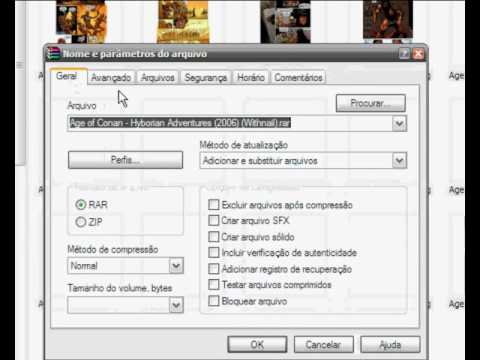Open the Arquivos tab
Screen dimensions: 480x360
coord(158,78)
